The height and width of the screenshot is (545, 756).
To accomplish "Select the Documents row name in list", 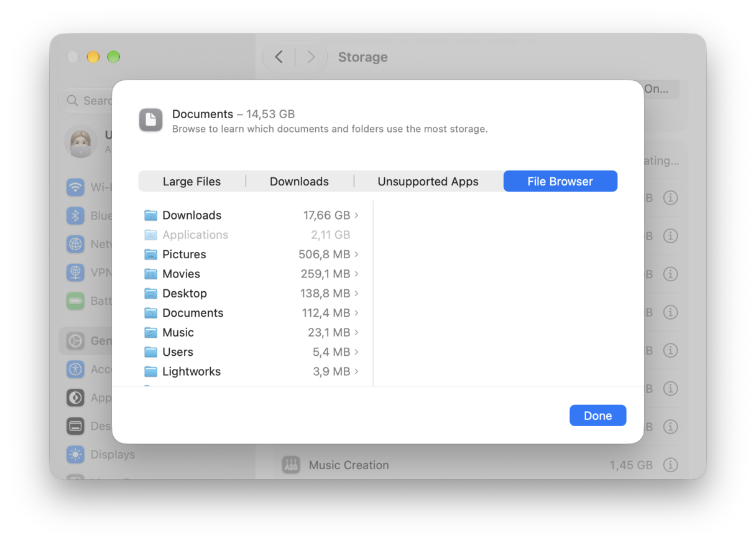I will coord(193,313).
